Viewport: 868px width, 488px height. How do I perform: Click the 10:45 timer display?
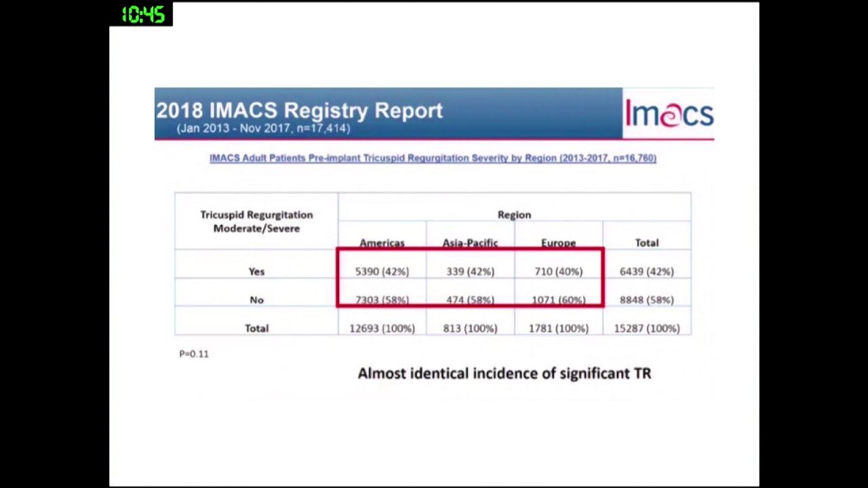point(141,14)
